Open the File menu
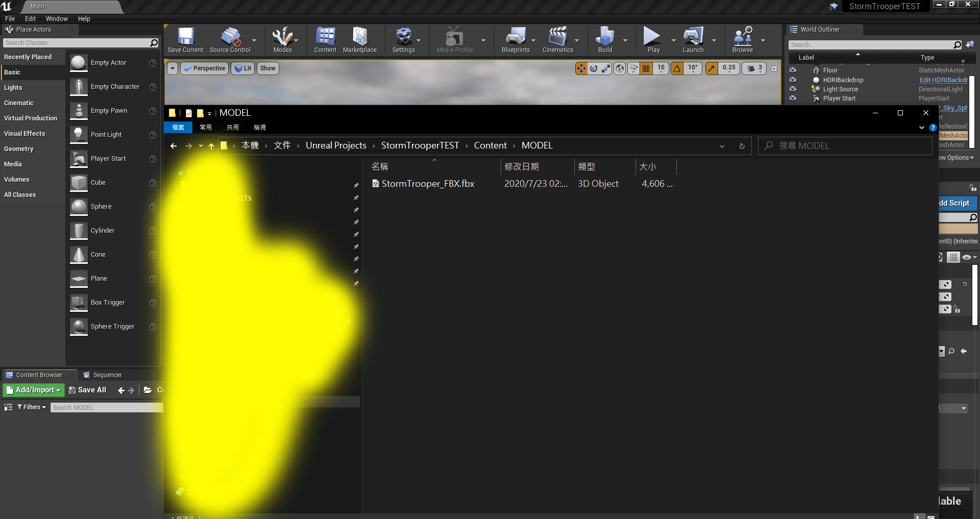 click(10, 19)
